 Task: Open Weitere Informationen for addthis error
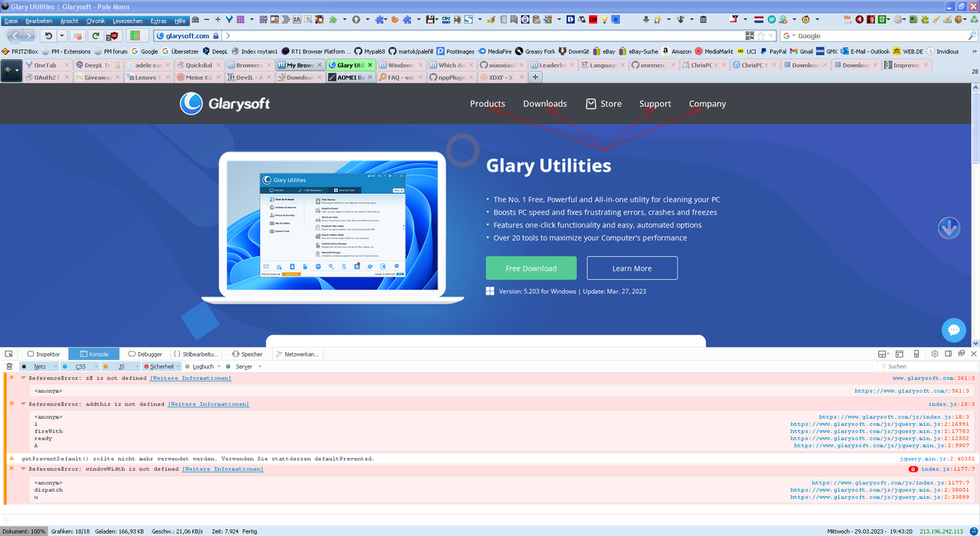pyautogui.click(x=208, y=404)
